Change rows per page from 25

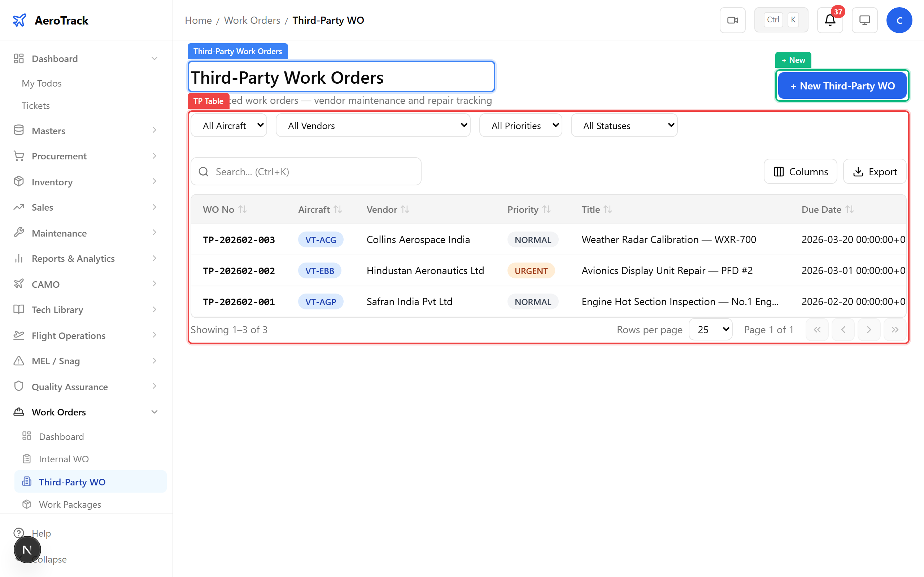[x=711, y=330]
